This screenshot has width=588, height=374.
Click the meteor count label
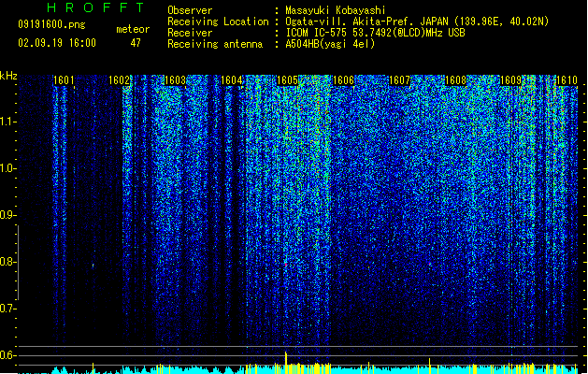coord(133,29)
